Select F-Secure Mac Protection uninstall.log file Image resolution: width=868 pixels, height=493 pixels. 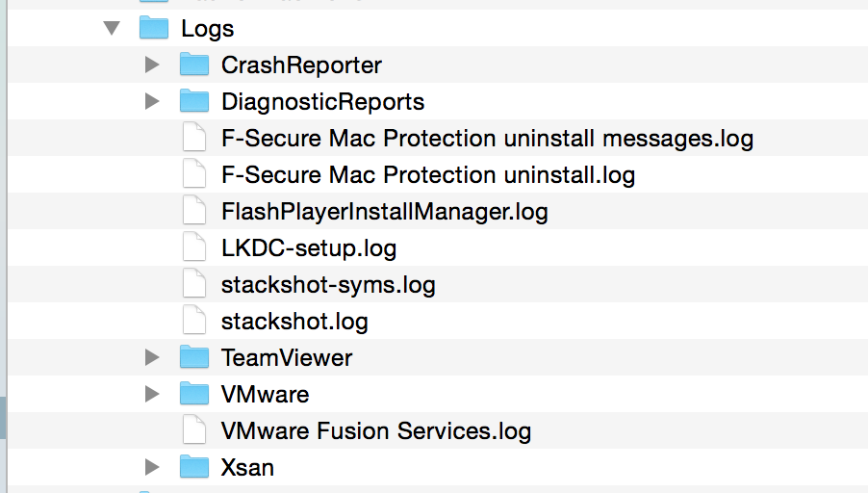[427, 174]
